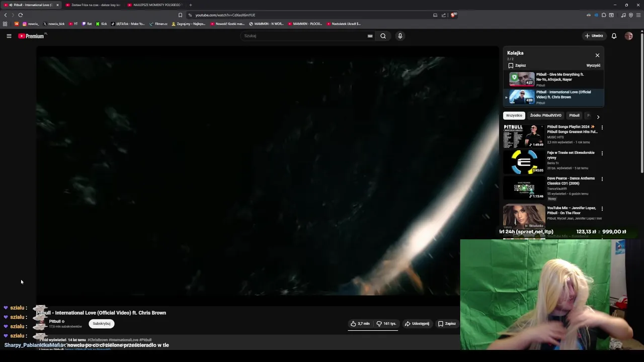Select the Pitbull filter chip
Image resolution: width=644 pixels, height=362 pixels.
(574, 116)
